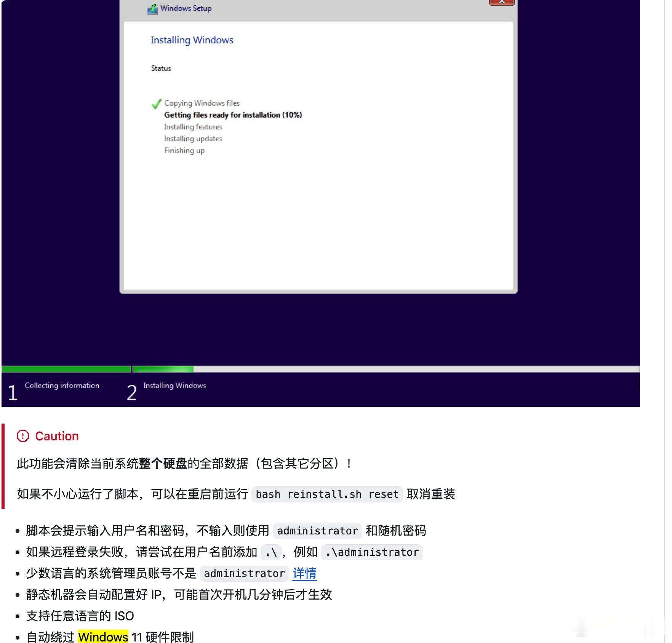Click the administrator code before 详情
This screenshot has height=643, width=672.
(244, 573)
